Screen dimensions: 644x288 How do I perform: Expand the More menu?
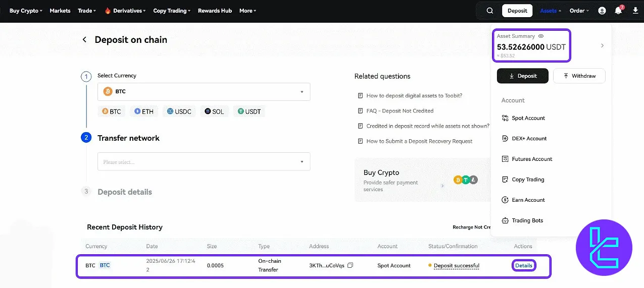[247, 11]
